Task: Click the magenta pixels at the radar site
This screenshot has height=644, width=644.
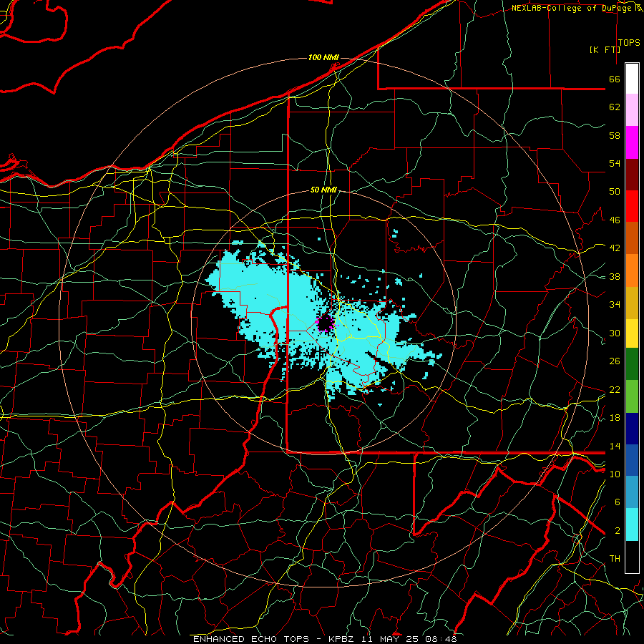Action: (326, 324)
